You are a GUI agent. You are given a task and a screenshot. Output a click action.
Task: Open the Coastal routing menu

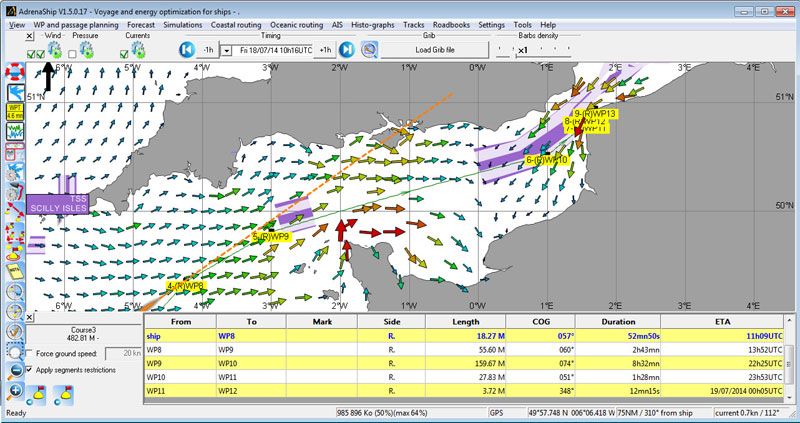click(236, 25)
